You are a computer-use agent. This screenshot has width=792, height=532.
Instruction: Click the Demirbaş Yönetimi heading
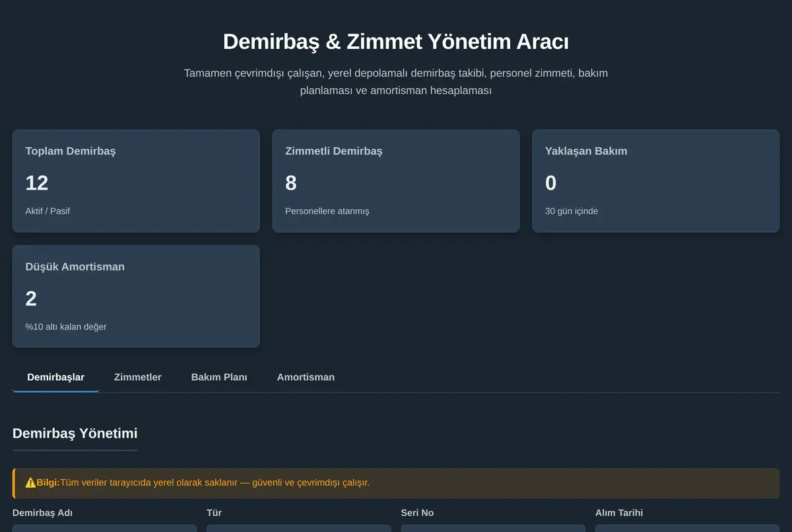(x=75, y=434)
